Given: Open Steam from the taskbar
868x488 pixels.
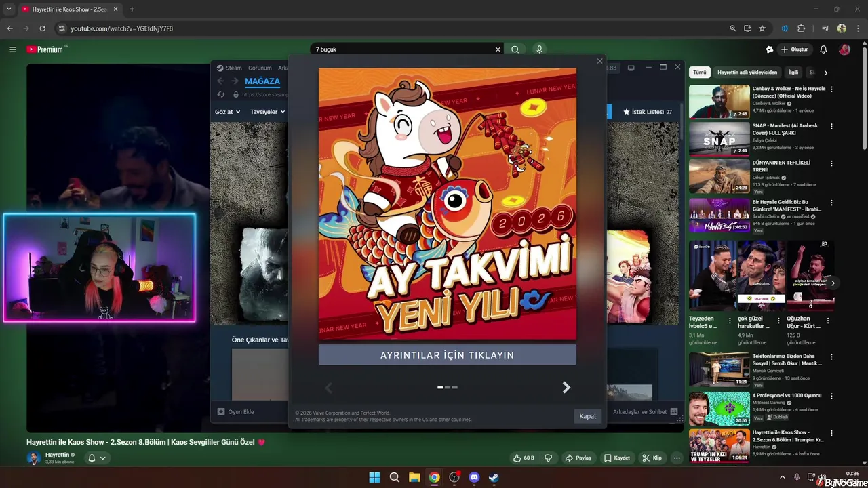Looking at the screenshot, I should tap(494, 477).
